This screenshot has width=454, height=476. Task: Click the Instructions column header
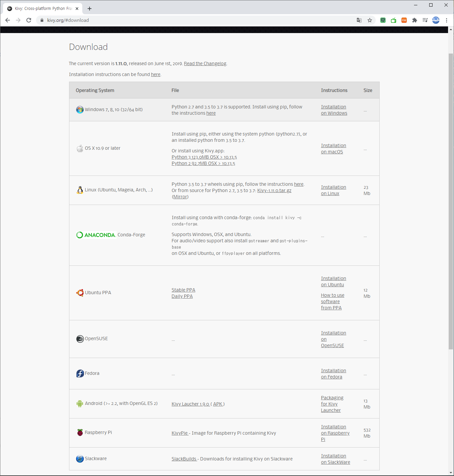[x=334, y=91]
